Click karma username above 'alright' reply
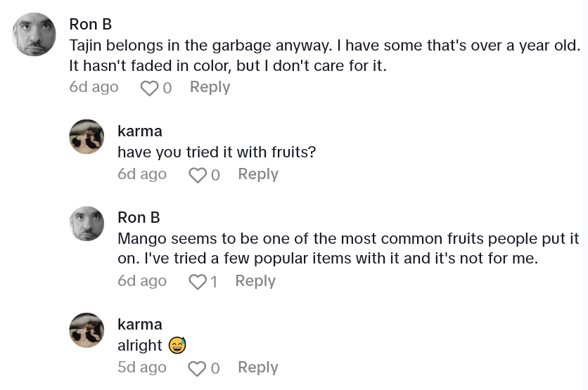The image size is (588, 390). click(x=139, y=324)
